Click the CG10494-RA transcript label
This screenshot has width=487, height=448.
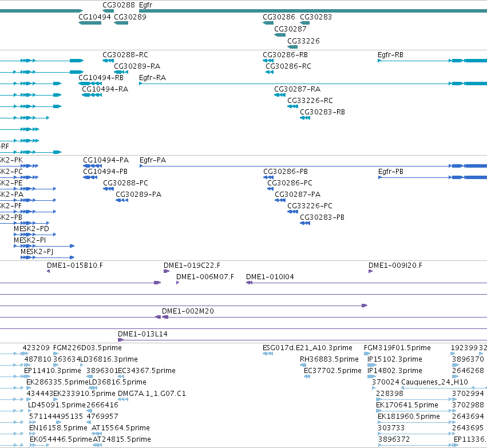point(105,89)
